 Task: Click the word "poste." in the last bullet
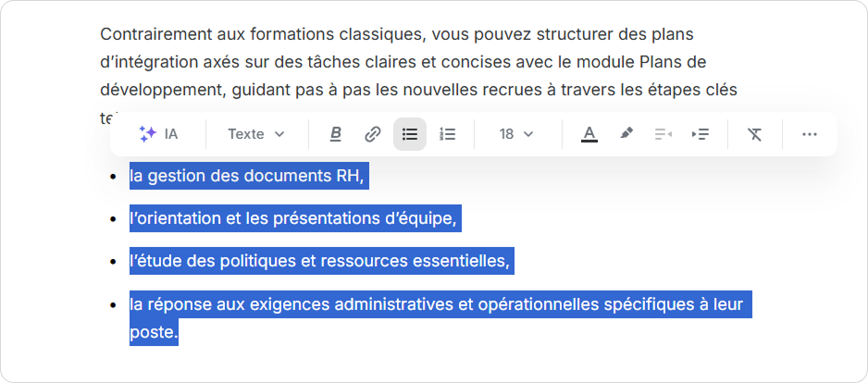[154, 331]
